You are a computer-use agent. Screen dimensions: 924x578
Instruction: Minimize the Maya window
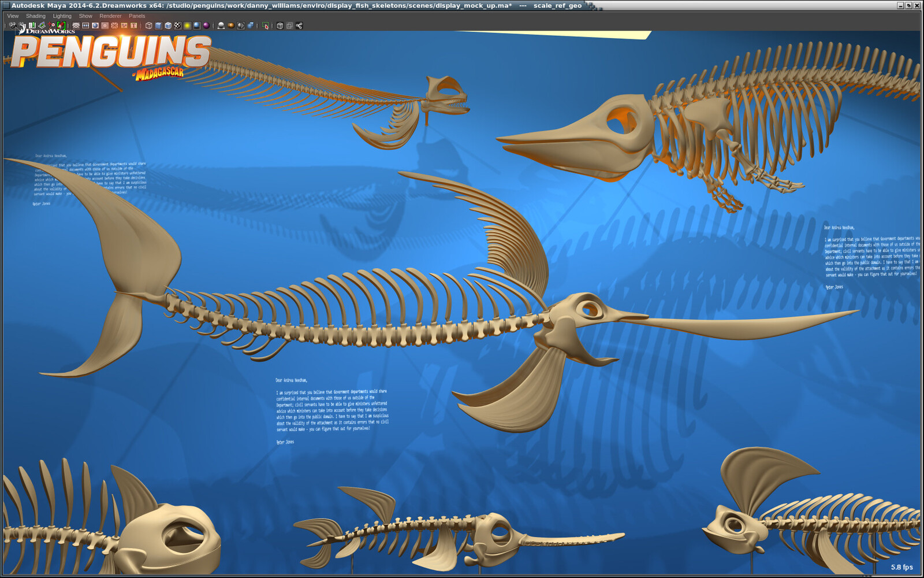[x=900, y=5]
